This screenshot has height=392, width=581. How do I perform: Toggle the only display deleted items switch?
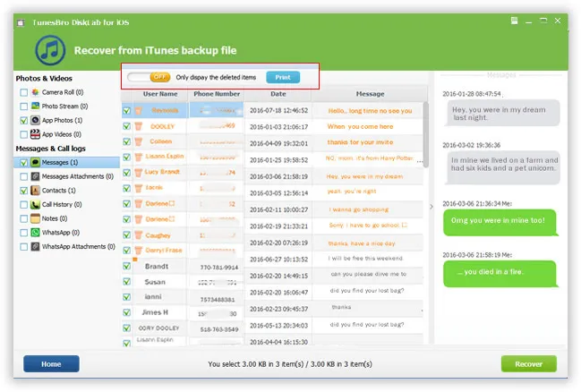[149, 77]
